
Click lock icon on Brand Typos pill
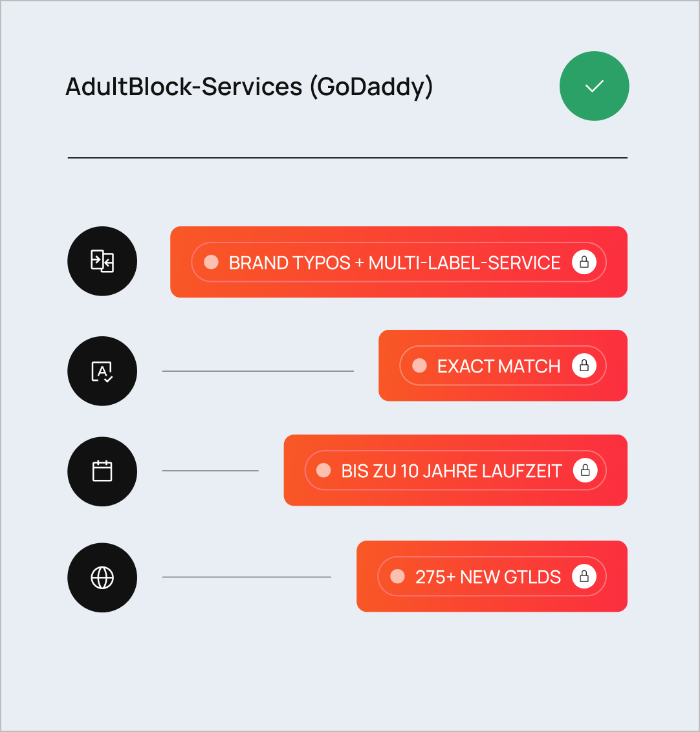(x=584, y=263)
